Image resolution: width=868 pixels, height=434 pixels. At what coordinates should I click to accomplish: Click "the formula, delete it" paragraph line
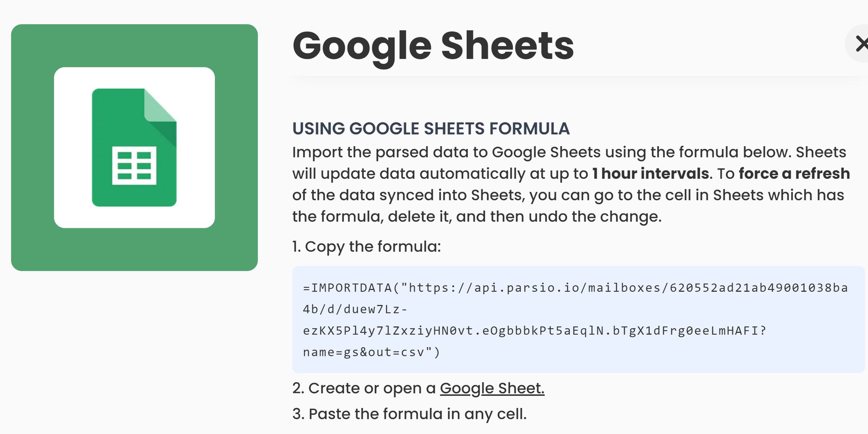[x=476, y=216]
